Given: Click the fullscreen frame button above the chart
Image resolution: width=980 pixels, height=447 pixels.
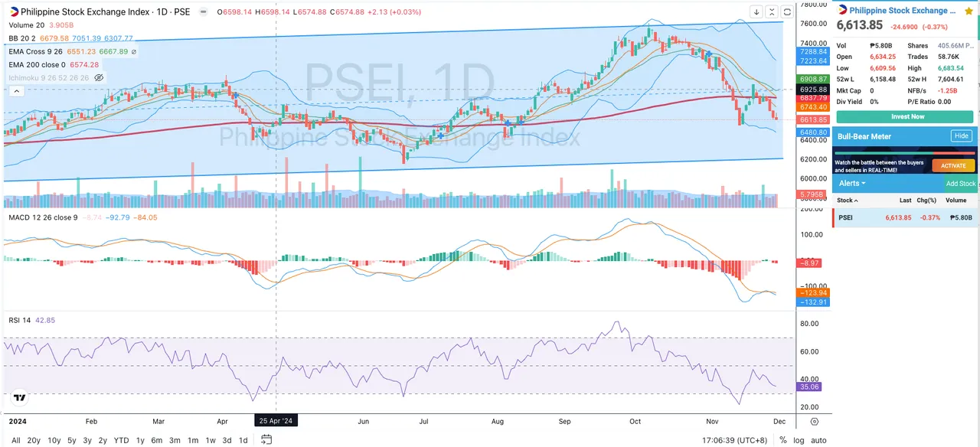Looking at the screenshot, I should [787, 12].
